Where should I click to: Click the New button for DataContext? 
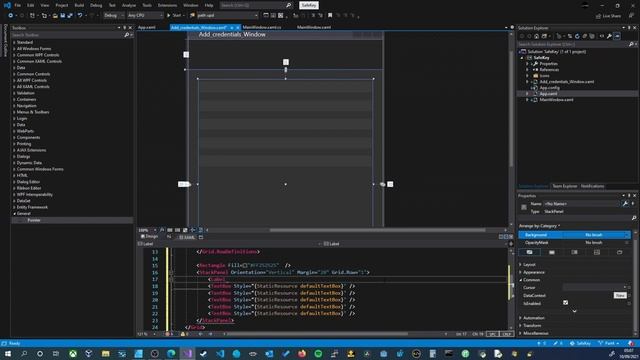(620, 295)
